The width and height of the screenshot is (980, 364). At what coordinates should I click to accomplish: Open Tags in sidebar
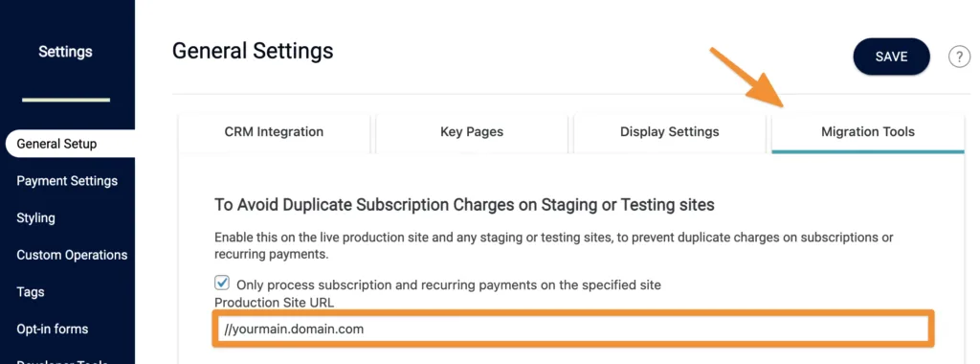(x=31, y=292)
